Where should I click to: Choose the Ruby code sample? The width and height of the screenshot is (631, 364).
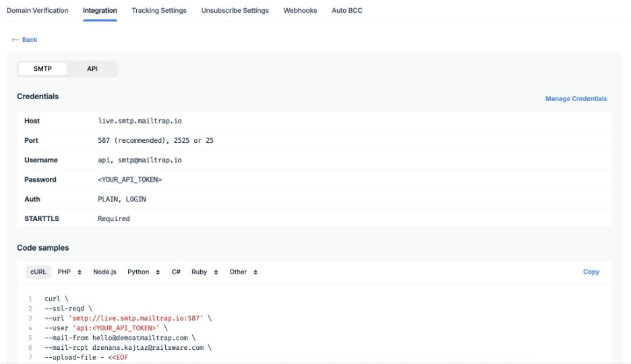[x=199, y=272]
